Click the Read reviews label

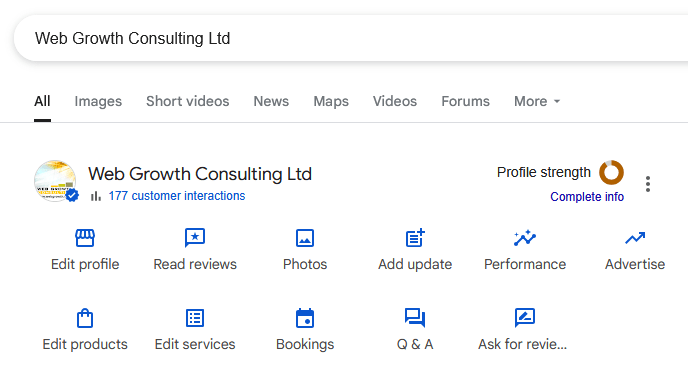[195, 264]
